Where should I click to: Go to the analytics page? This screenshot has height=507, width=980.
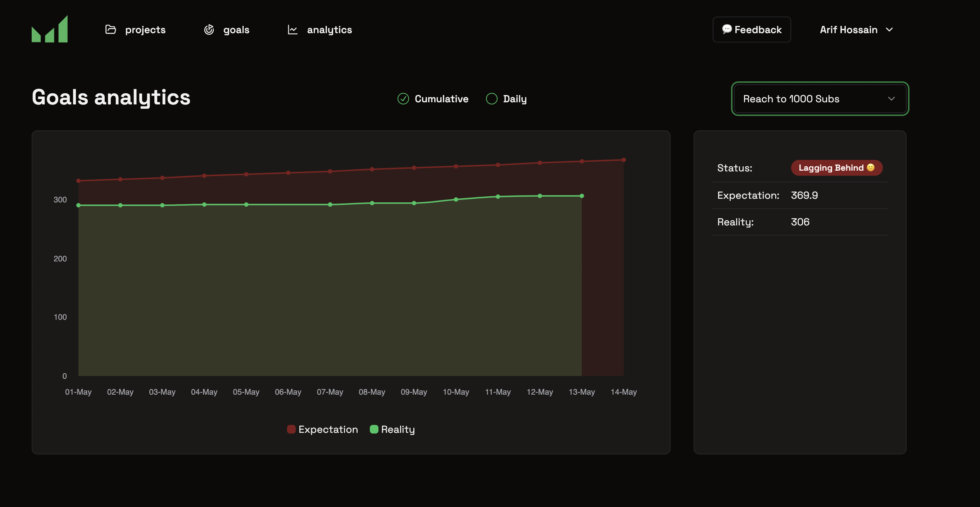coord(320,30)
